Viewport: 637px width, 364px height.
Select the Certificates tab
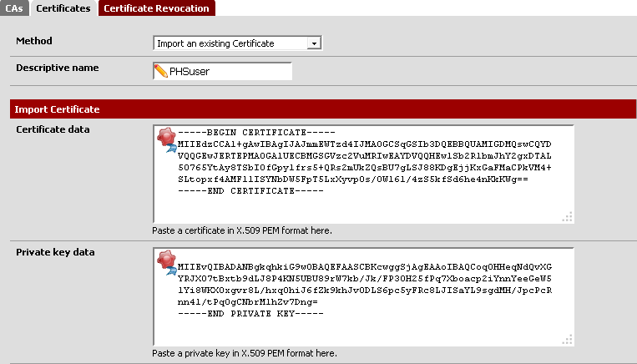point(63,8)
